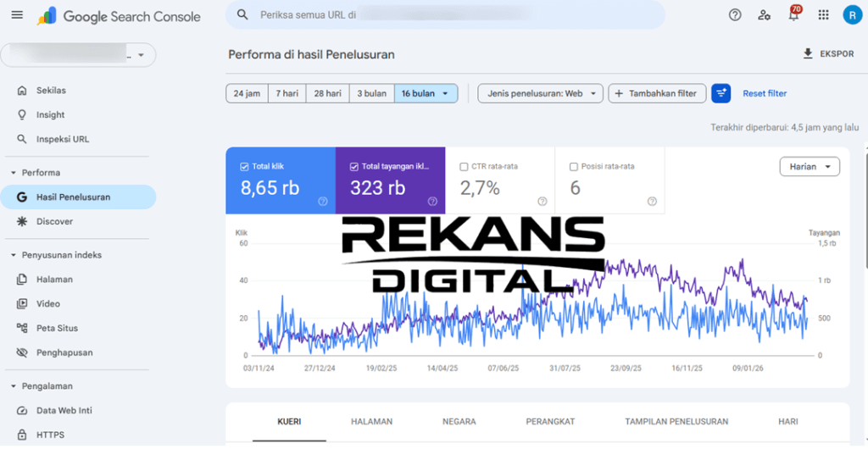Click help icon on CTR rata-rata card

click(x=542, y=202)
